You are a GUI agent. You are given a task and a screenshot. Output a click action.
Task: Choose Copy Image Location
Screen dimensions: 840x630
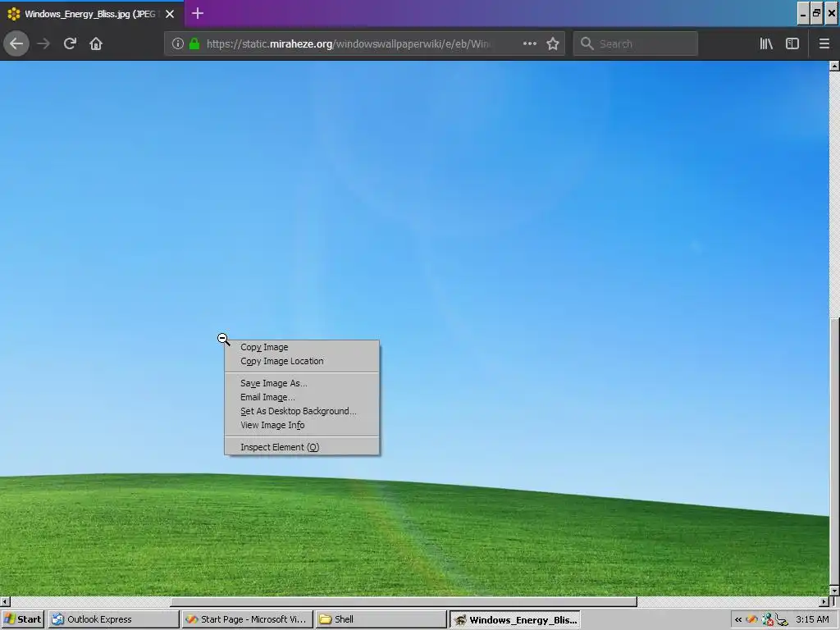pos(302,361)
